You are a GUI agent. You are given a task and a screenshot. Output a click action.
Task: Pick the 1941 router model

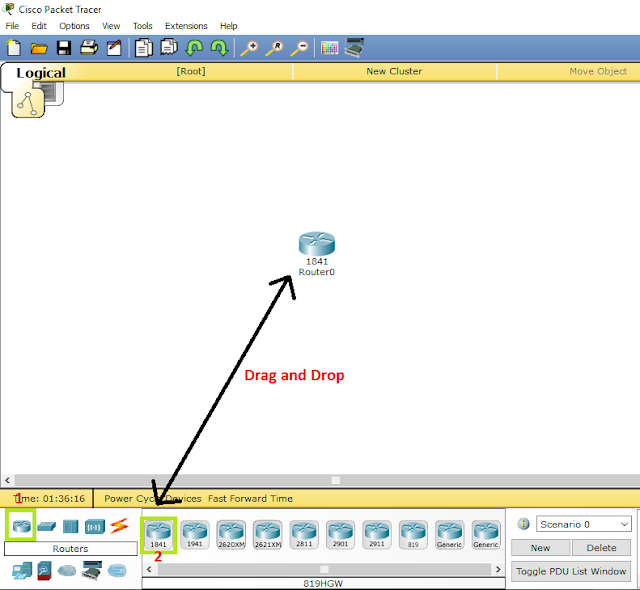(195, 535)
